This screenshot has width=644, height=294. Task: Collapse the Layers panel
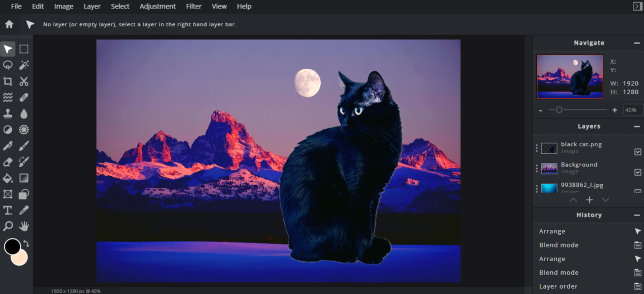point(637,126)
